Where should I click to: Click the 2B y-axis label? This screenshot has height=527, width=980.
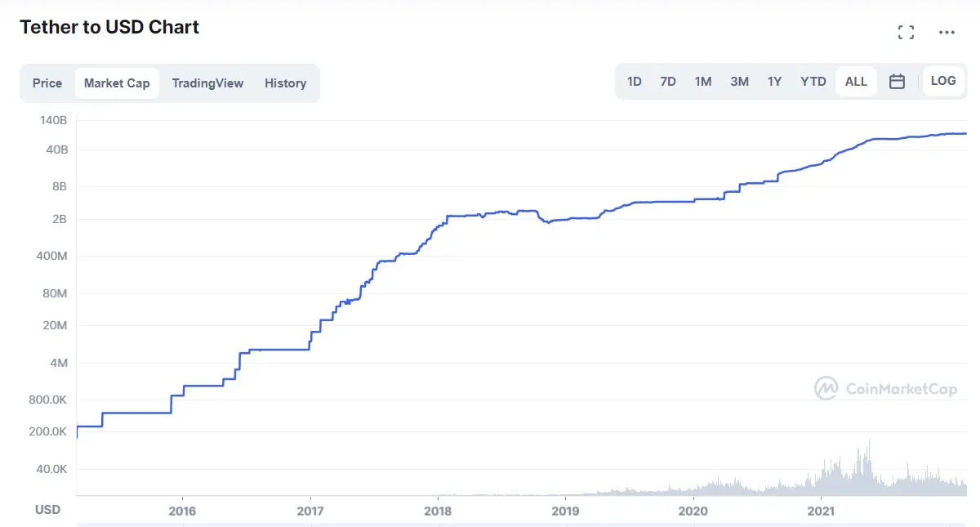60,219
